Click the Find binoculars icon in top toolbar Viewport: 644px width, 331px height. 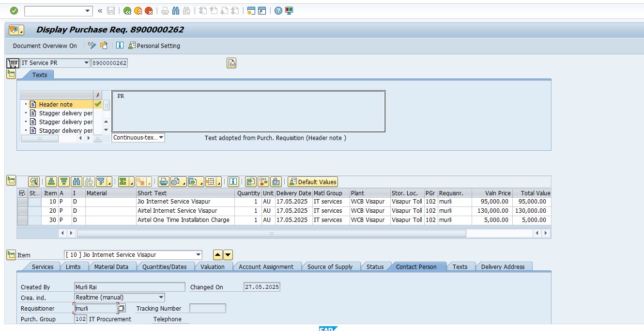tap(176, 11)
